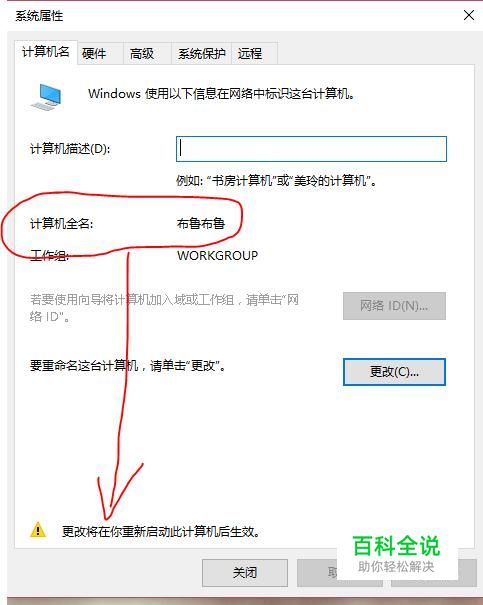Click the WORKGROUP workgroup value
The image size is (483, 605).
click(218, 255)
